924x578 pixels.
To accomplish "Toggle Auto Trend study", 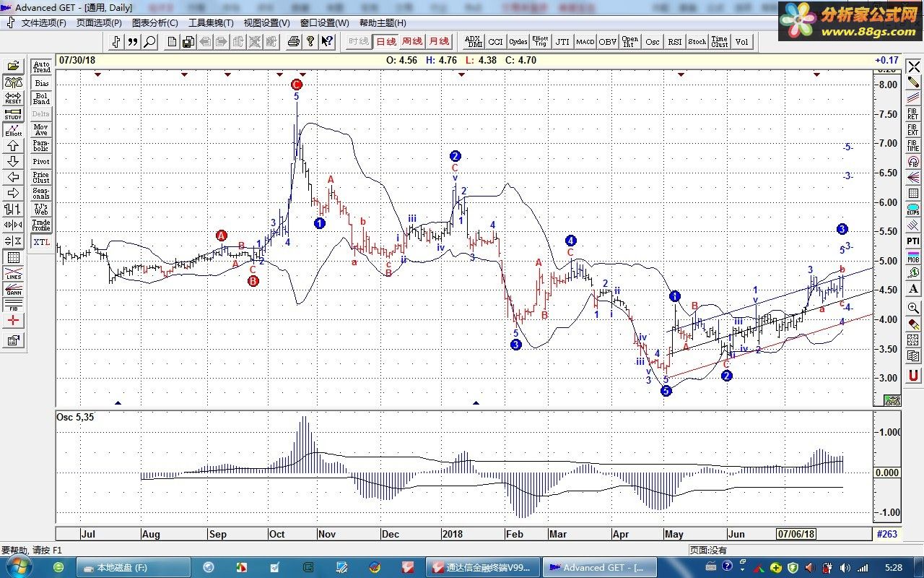I will (41, 67).
